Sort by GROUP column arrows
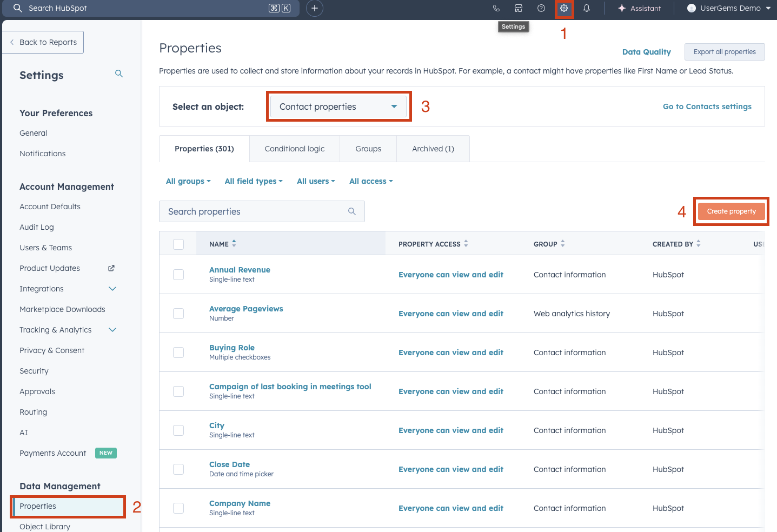The image size is (777, 532). 563,244
